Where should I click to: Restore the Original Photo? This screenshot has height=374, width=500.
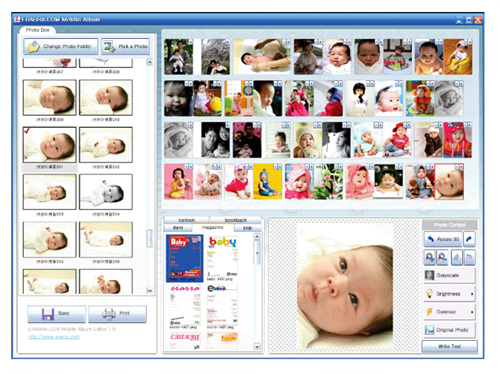(x=449, y=330)
